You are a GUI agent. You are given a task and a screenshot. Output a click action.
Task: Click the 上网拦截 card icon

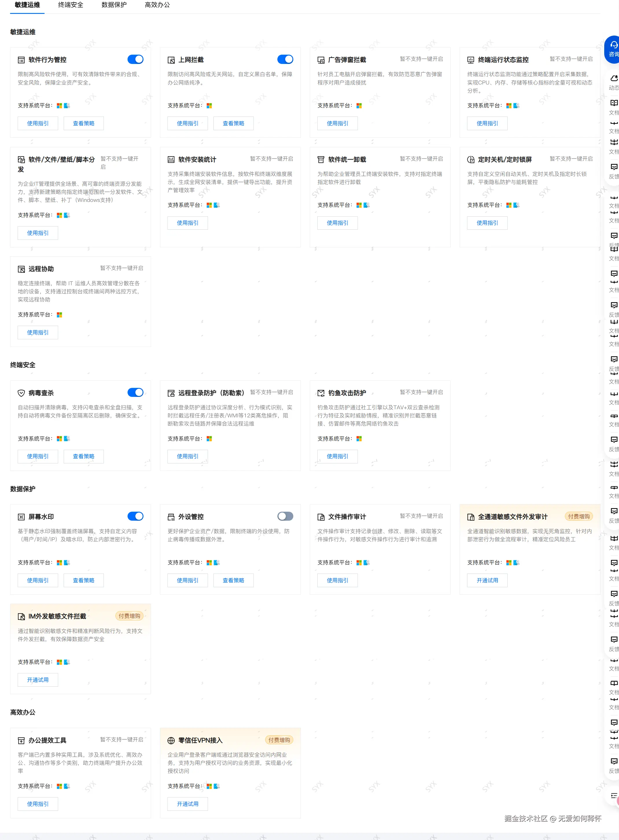click(171, 60)
